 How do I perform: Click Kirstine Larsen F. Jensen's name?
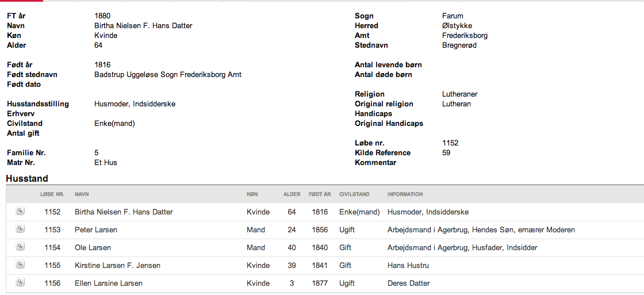pos(117,266)
